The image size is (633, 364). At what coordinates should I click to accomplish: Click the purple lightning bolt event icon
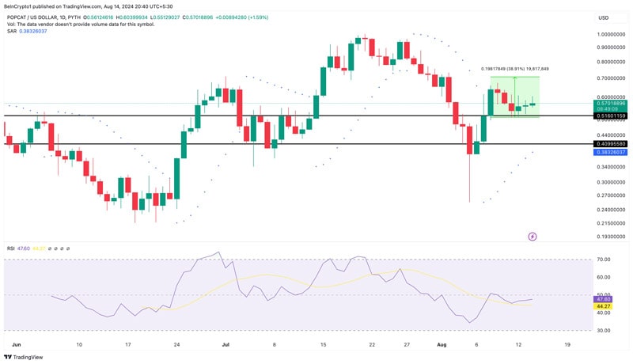[533, 236]
